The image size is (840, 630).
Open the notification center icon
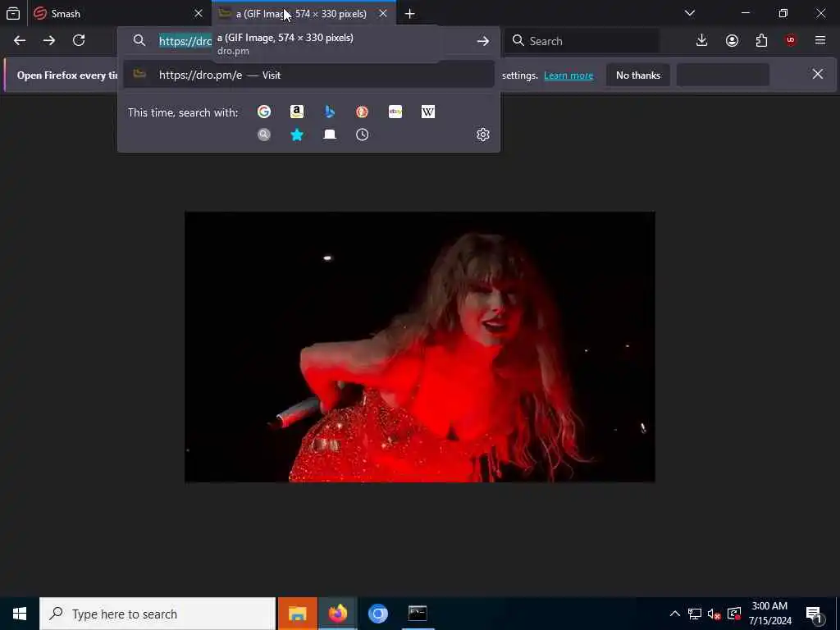815,614
